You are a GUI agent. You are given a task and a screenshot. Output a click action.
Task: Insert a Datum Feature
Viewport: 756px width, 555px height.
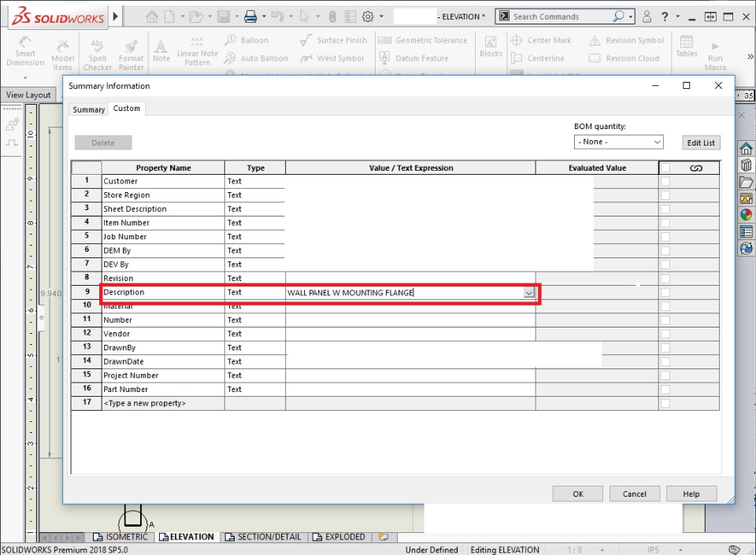pyautogui.click(x=413, y=58)
